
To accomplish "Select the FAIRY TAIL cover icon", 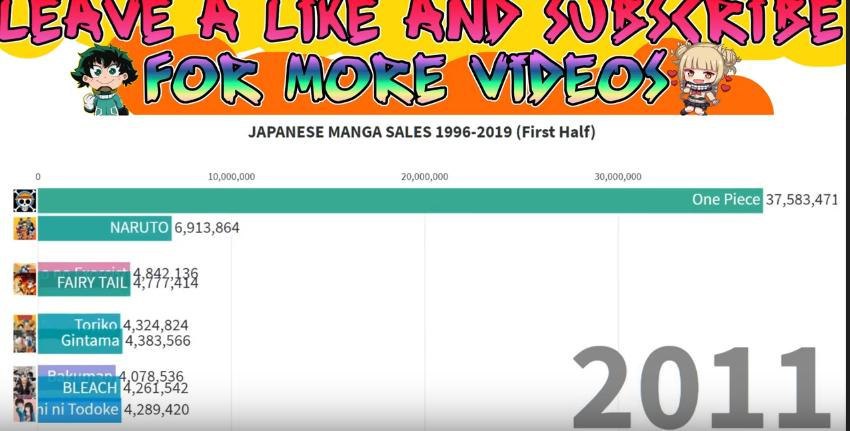I will click(x=25, y=284).
